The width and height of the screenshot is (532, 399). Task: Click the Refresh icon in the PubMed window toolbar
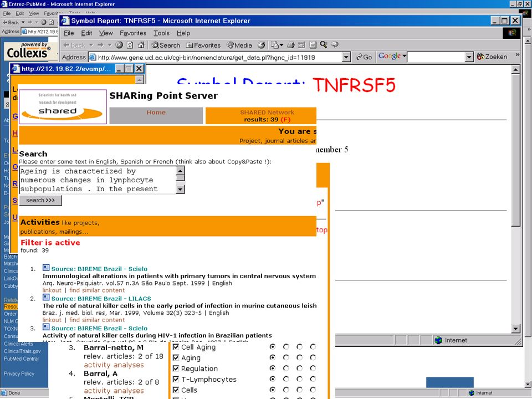click(51, 22)
